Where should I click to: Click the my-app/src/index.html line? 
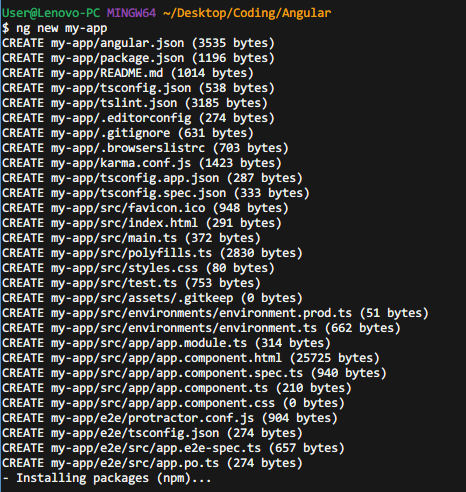pos(142,223)
